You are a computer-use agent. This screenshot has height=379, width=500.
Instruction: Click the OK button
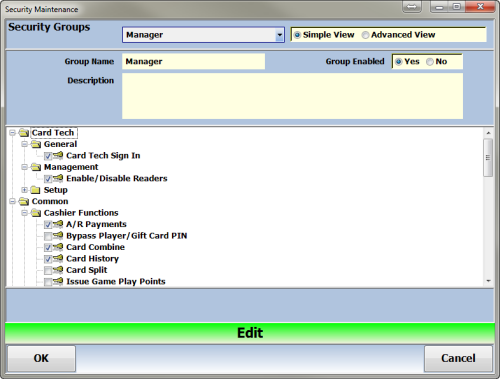(x=41, y=358)
